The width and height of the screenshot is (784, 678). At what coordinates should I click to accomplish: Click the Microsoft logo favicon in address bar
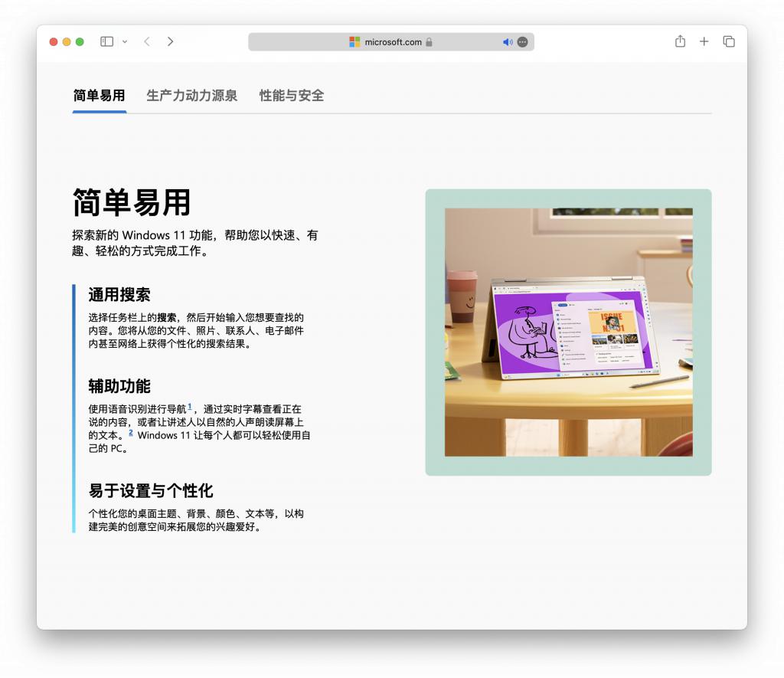(354, 42)
